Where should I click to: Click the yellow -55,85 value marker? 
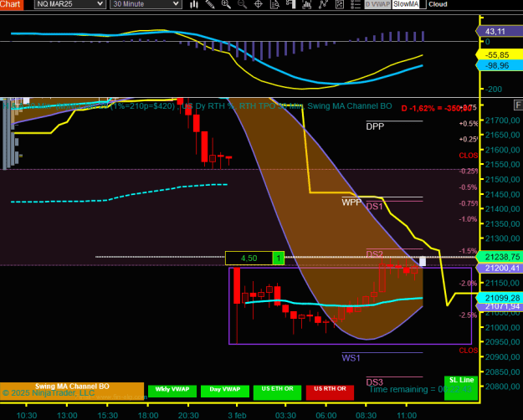[499, 54]
